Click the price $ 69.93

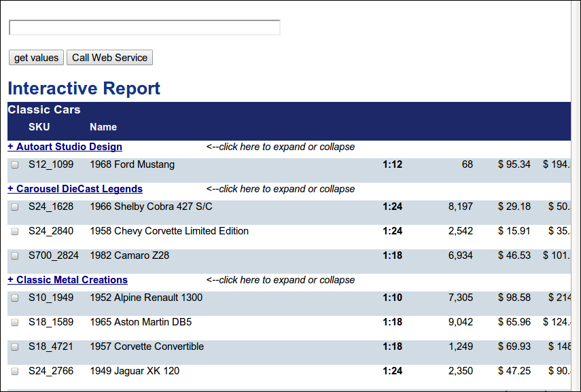(x=514, y=346)
